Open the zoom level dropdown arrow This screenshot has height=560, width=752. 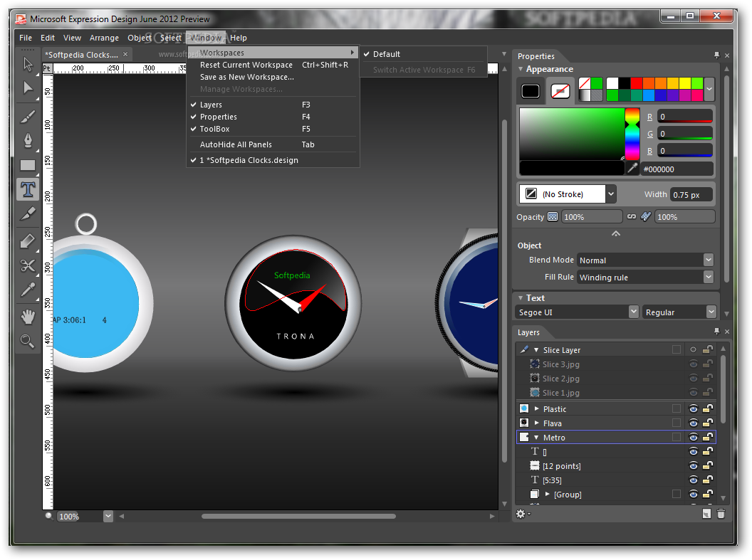[x=108, y=516]
